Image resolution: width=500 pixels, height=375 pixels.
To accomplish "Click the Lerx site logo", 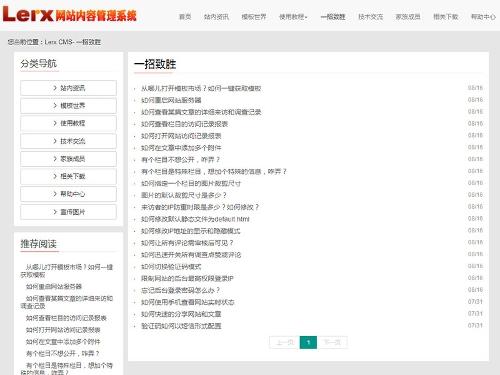I will [70, 15].
